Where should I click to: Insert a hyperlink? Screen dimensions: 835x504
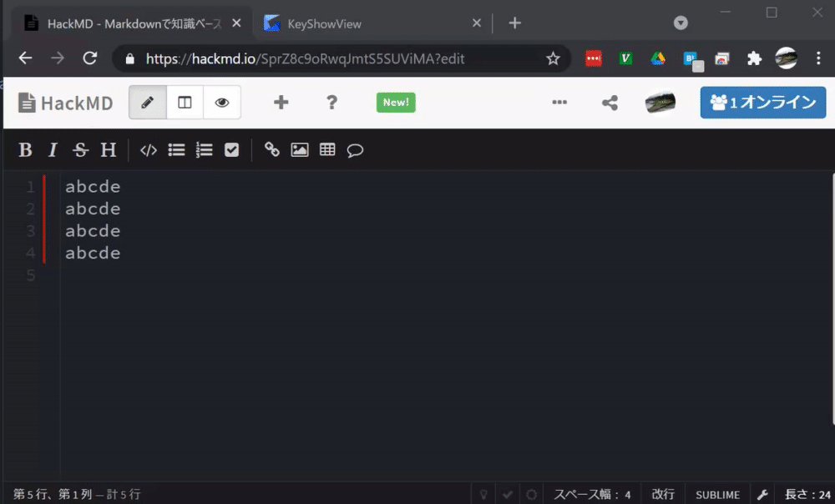(271, 150)
